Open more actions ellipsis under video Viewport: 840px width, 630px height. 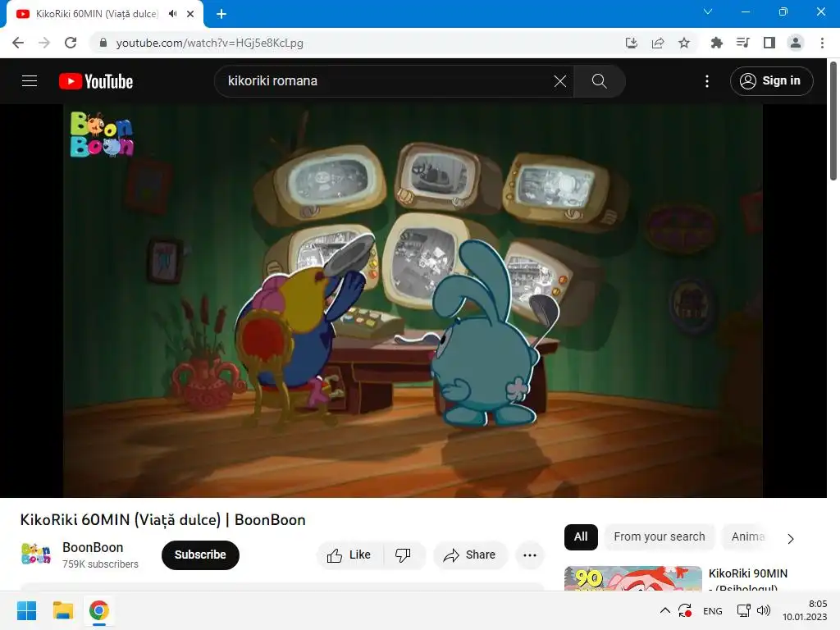point(530,555)
